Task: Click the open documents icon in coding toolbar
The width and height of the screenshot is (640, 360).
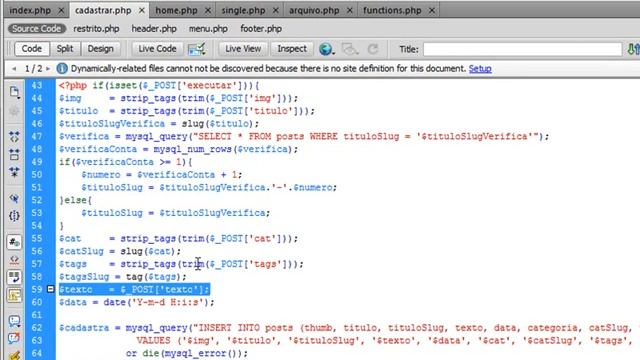Action: click(15, 92)
